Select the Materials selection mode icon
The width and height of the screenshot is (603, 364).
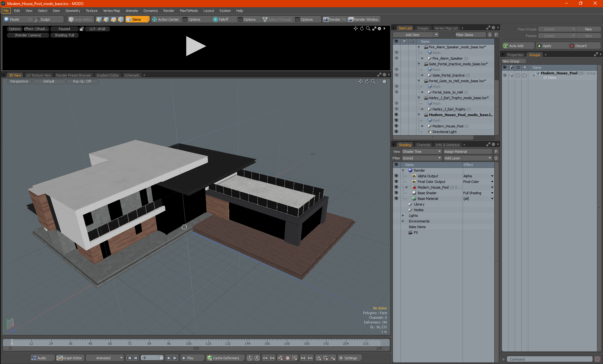121,19
